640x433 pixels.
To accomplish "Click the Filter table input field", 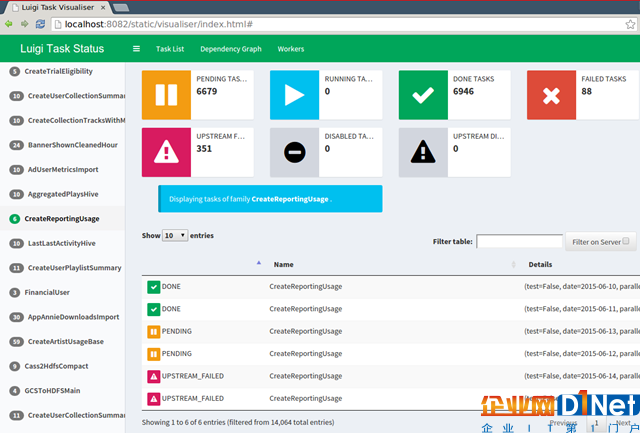I will tap(519, 241).
